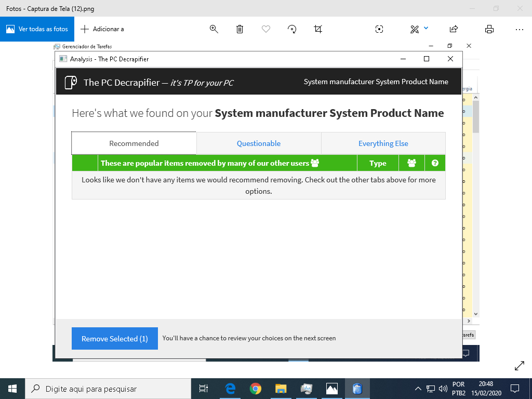The height and width of the screenshot is (399, 532).
Task: Click the Remove Selected (1) button
Action: click(x=115, y=338)
